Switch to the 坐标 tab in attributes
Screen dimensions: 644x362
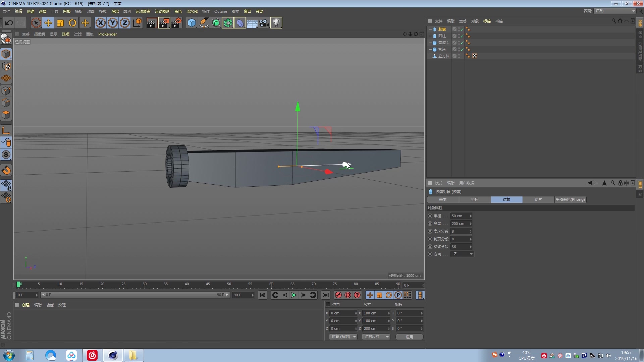(x=475, y=199)
